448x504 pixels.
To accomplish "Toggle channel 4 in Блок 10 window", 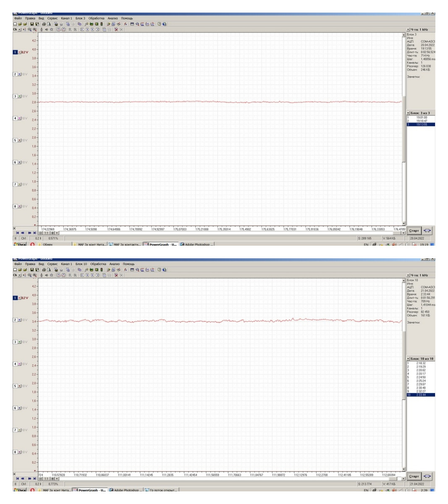I will tap(15, 364).
